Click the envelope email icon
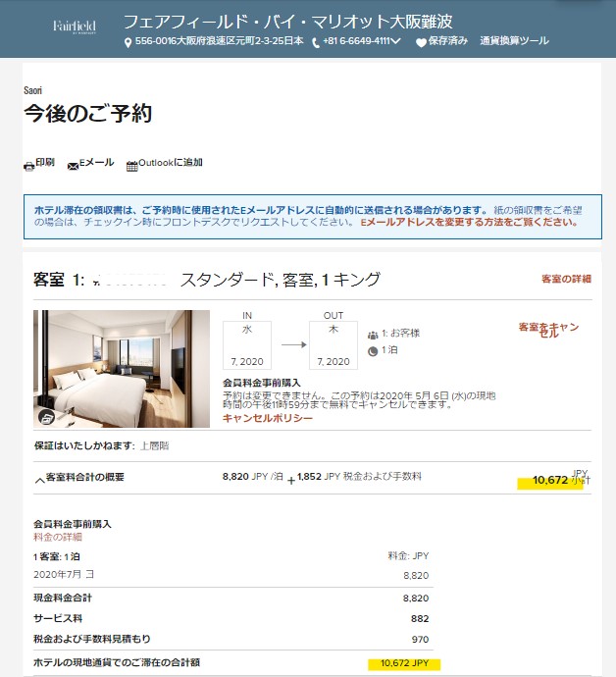 click(73, 166)
